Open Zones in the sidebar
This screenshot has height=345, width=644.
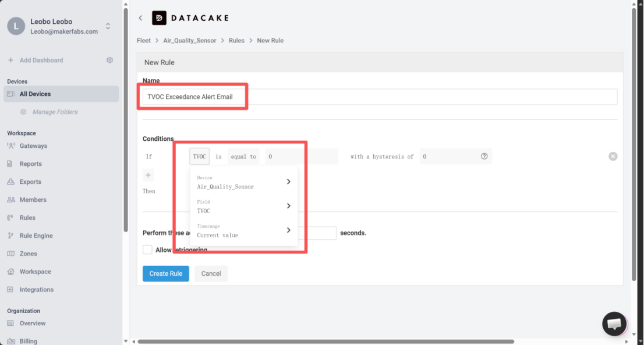point(29,254)
